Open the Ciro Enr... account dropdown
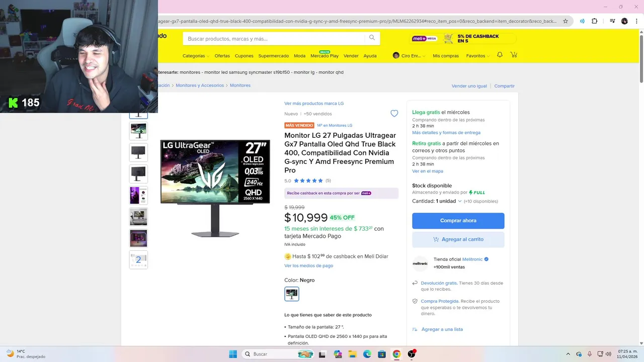 (x=409, y=56)
